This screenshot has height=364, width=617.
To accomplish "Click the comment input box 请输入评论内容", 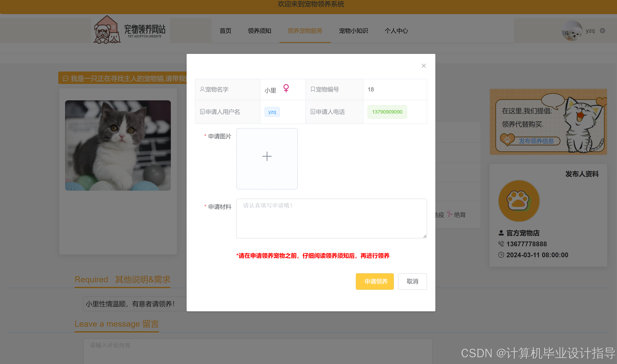I will pos(257,351).
